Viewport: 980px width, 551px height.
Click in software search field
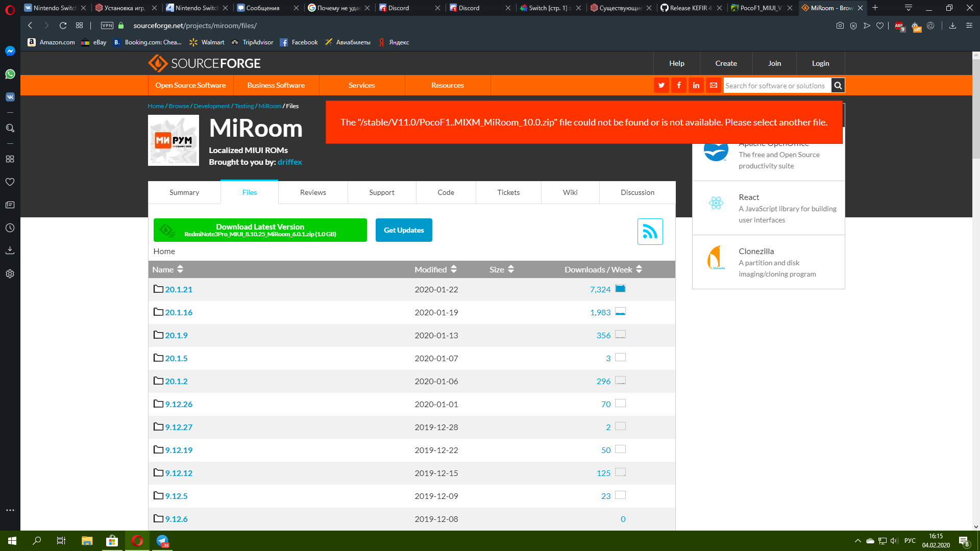click(x=777, y=85)
